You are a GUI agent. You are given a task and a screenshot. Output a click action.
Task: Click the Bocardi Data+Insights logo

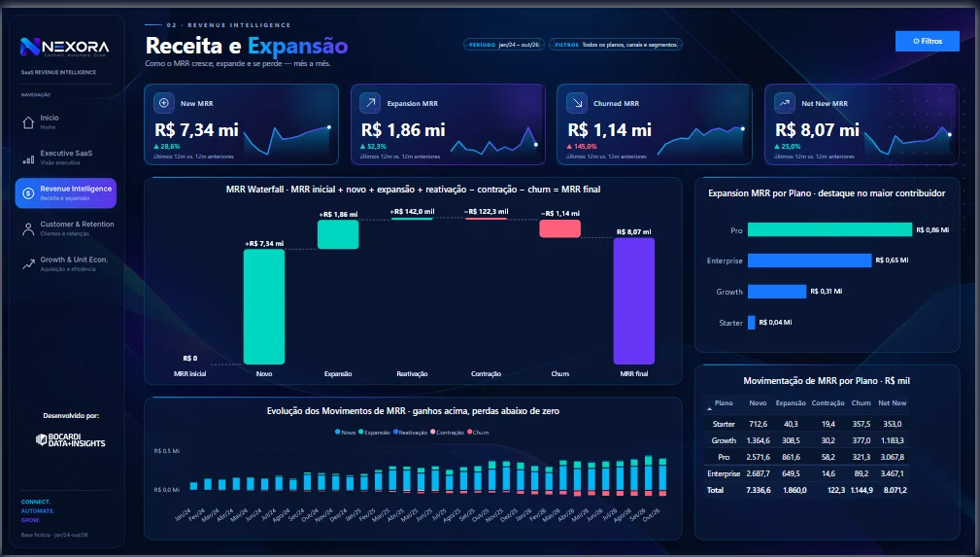pos(71,440)
